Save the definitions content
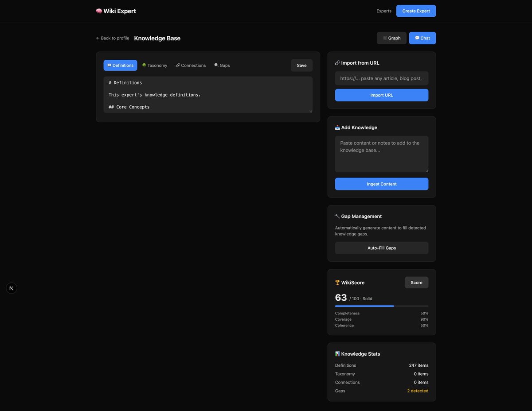532x411 pixels. click(x=302, y=66)
